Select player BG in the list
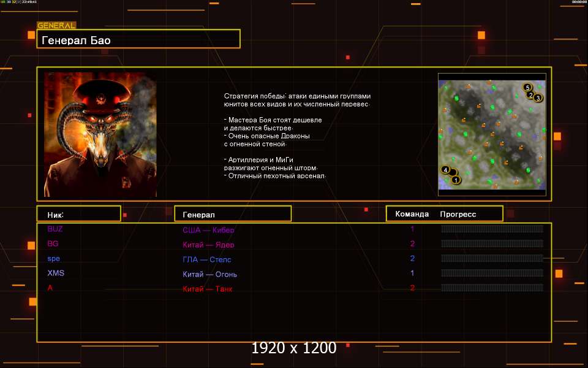The image size is (588, 368). 53,243
